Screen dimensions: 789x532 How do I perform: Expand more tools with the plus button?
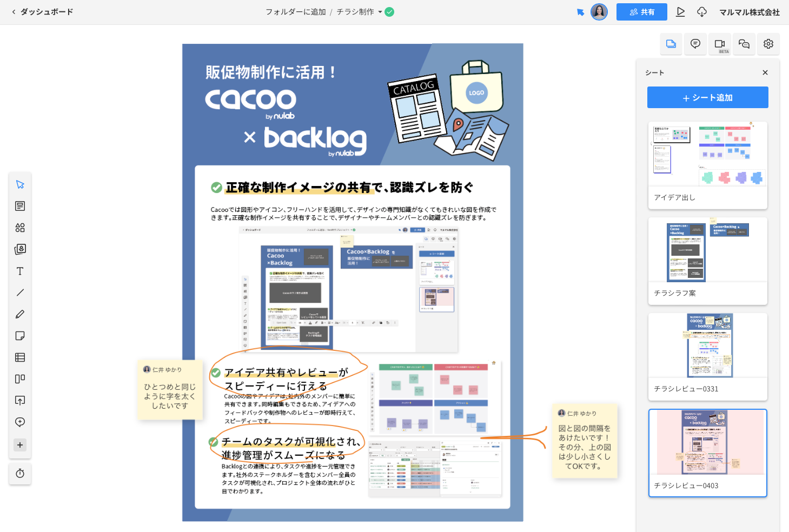(x=20, y=444)
